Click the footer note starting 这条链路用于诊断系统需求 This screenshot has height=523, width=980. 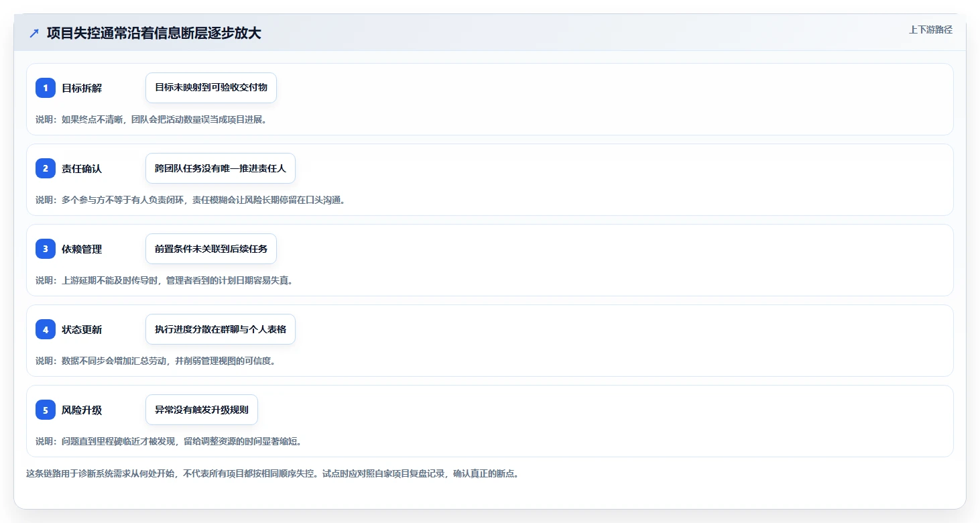(x=273, y=473)
